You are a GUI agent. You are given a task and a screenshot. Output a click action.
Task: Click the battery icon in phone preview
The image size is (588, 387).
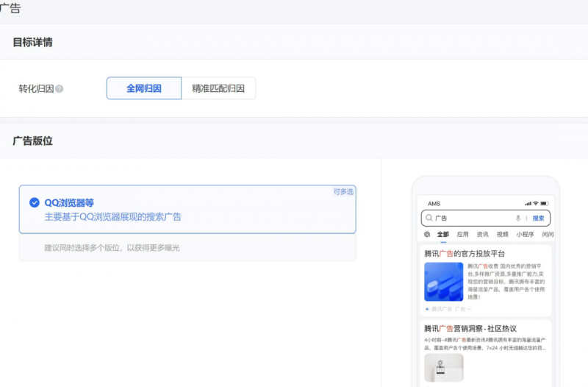(x=545, y=203)
